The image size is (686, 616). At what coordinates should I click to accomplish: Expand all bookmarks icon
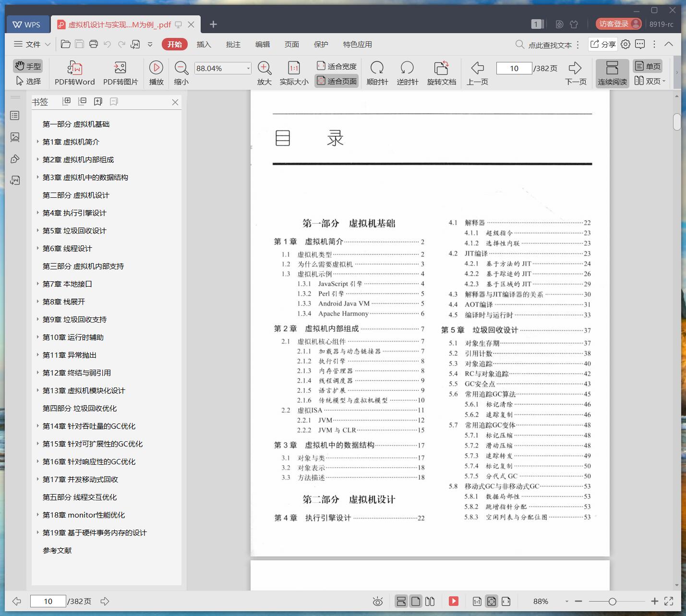click(67, 101)
